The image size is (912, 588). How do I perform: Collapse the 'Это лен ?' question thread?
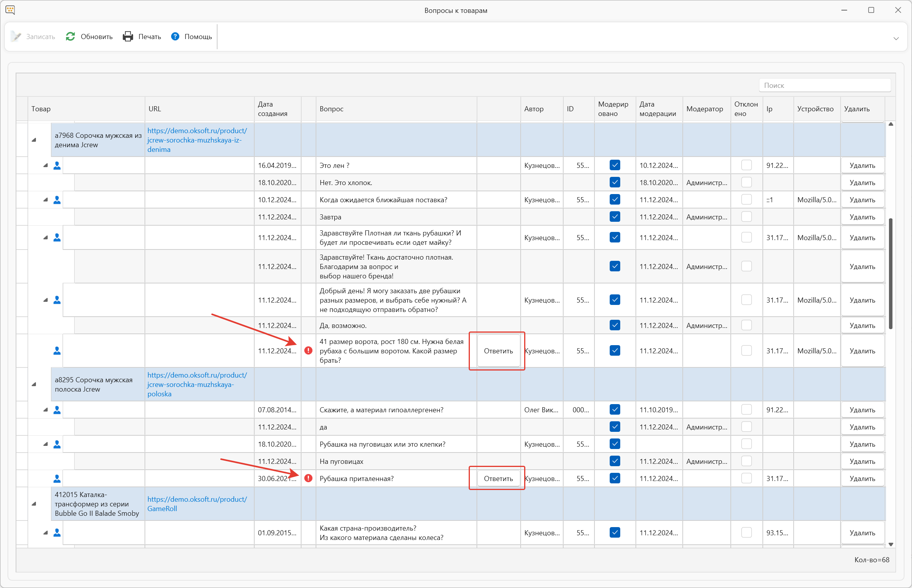[x=46, y=166]
